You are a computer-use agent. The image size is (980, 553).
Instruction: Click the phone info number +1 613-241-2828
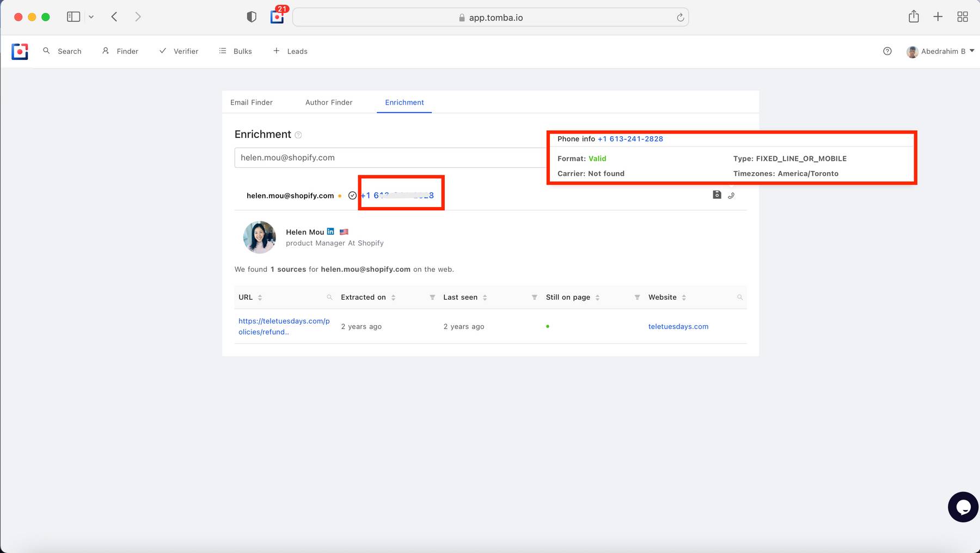click(x=630, y=139)
